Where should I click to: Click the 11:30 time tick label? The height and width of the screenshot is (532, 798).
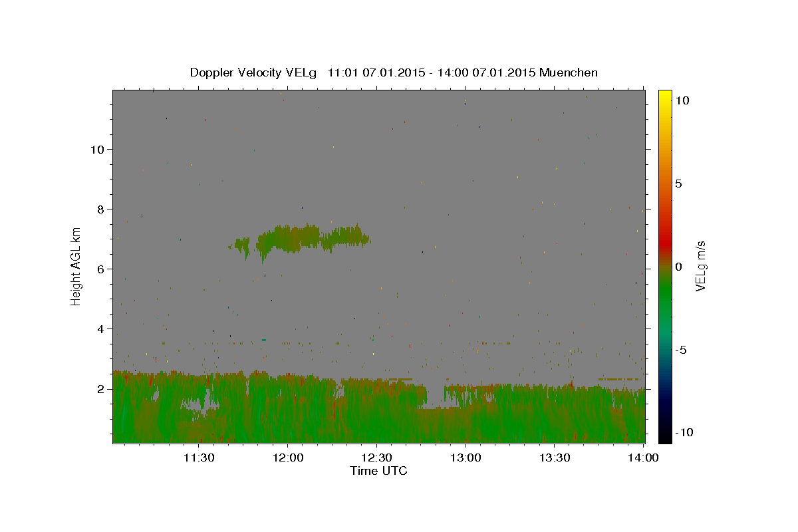click(x=199, y=458)
